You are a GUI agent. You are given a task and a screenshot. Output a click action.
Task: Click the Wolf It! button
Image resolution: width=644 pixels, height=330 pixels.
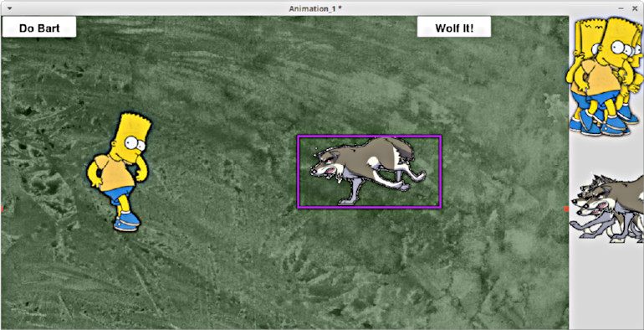(x=454, y=27)
